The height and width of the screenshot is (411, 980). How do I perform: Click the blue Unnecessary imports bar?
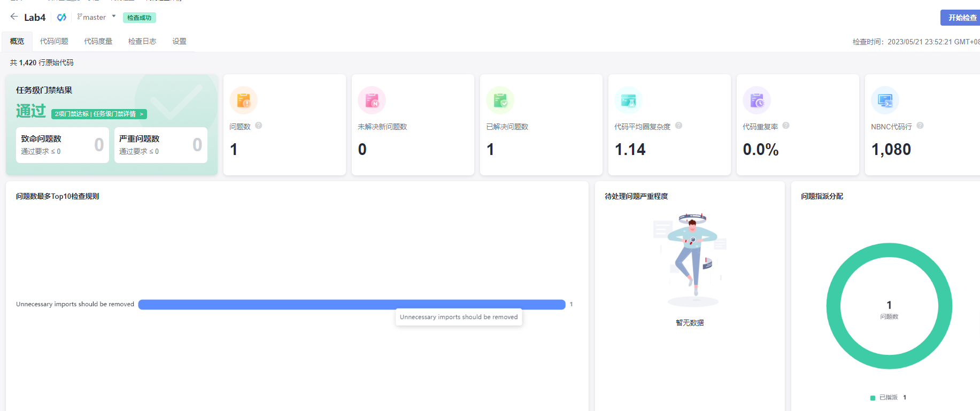point(352,305)
